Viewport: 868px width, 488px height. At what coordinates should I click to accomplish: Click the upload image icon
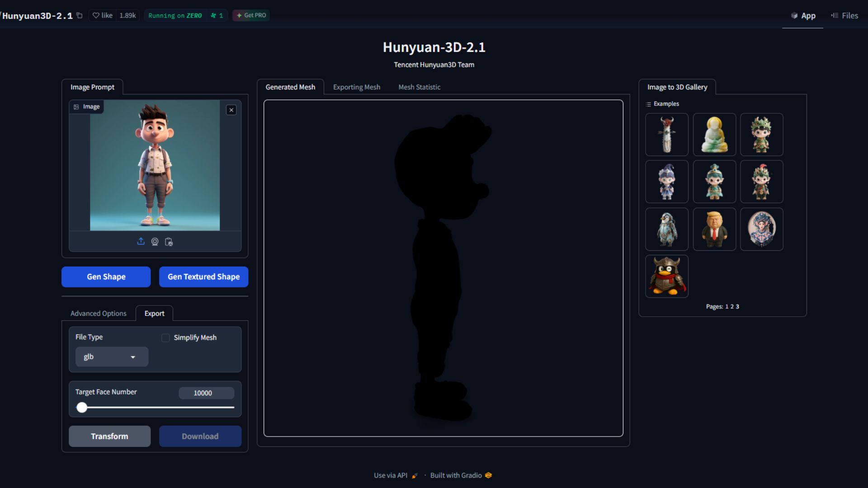pos(141,242)
